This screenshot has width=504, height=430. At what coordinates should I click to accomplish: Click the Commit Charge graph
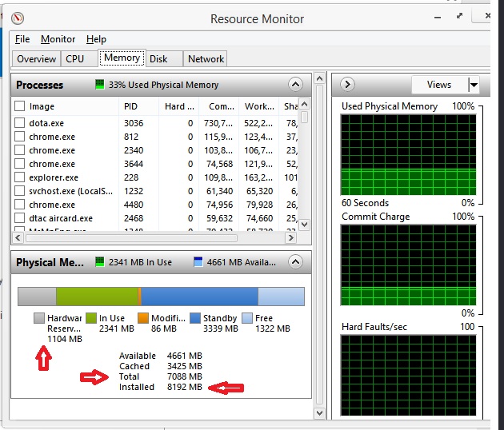(408, 265)
